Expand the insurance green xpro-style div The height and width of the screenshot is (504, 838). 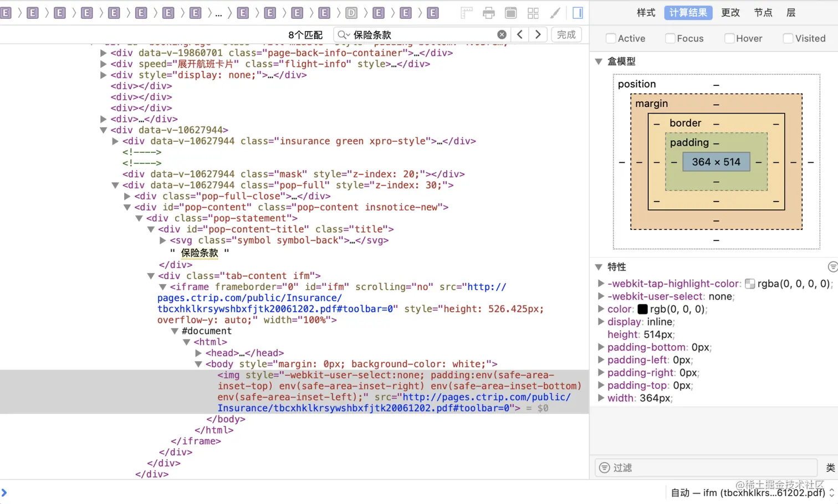tap(115, 141)
